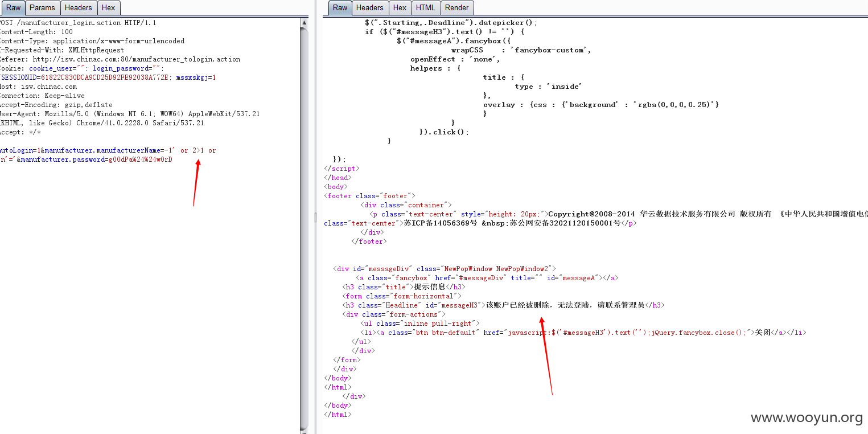Switch to request Raw tab
Image resolution: width=868 pixels, height=434 pixels.
13,7
